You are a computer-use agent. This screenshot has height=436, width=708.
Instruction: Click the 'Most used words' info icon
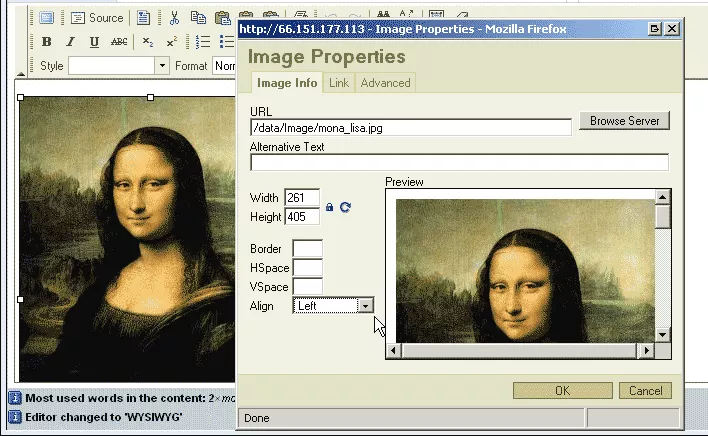[x=15, y=398]
